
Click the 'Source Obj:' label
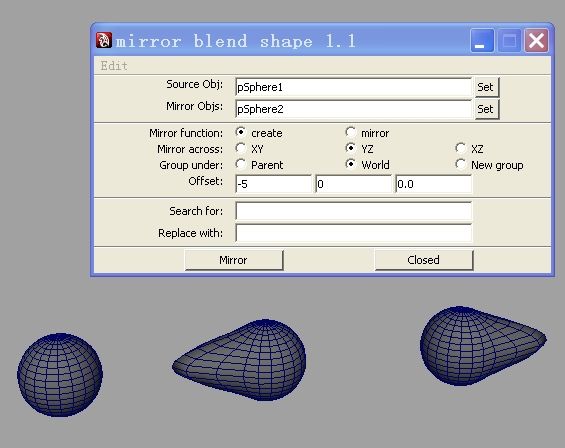194,84
